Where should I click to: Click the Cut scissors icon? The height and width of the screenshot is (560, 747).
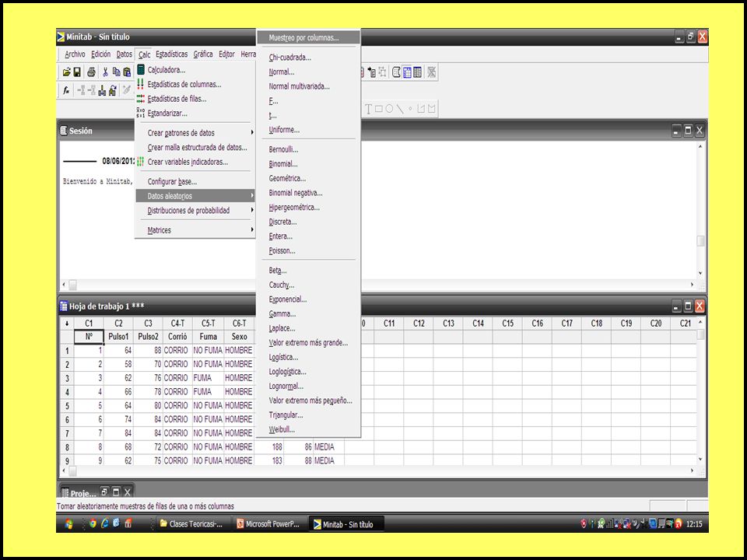point(105,72)
